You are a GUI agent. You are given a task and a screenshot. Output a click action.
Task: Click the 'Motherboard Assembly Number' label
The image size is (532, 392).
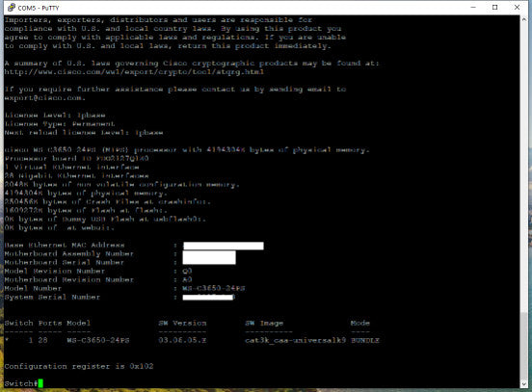click(68, 253)
